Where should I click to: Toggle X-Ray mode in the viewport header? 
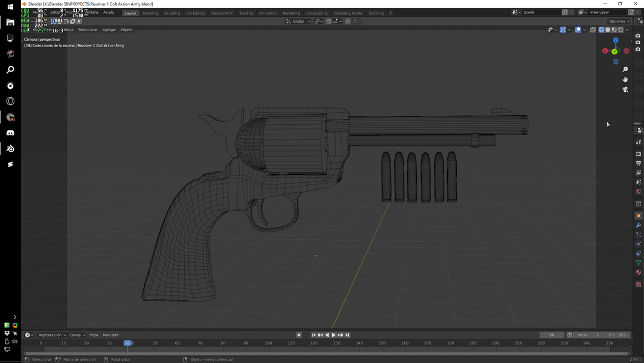(592, 29)
